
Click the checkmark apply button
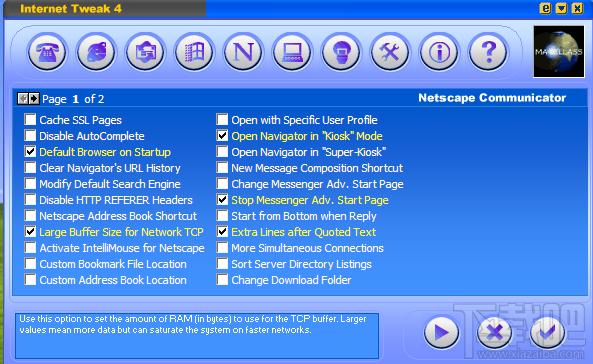tap(547, 333)
